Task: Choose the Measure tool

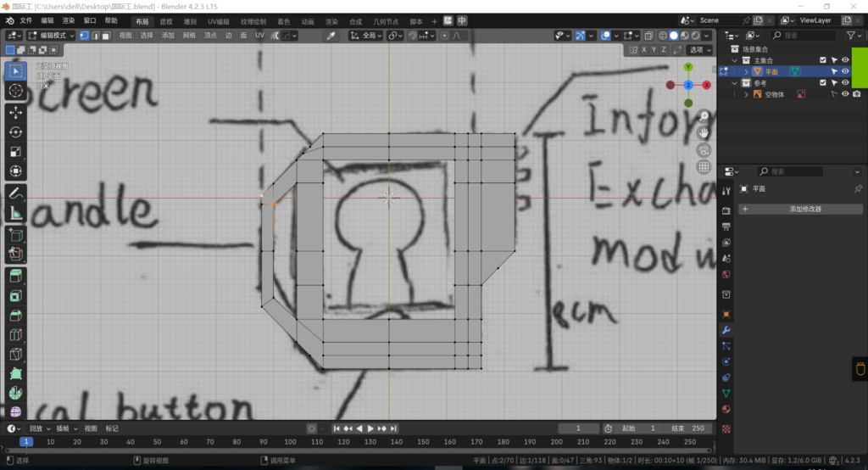Action: [x=16, y=214]
